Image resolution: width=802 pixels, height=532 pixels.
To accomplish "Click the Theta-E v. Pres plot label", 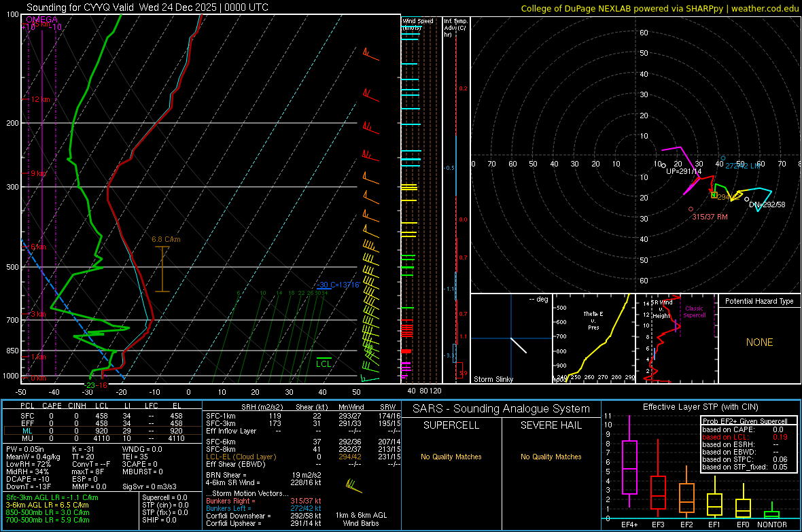I will (593, 320).
